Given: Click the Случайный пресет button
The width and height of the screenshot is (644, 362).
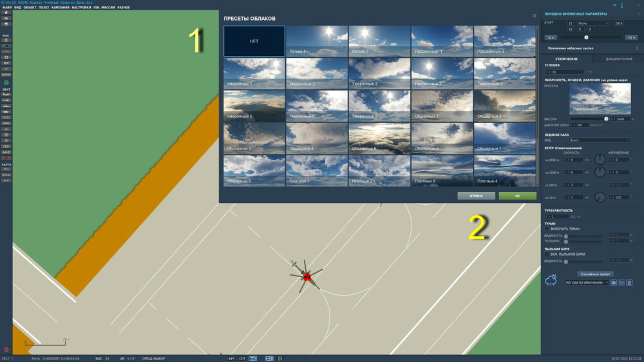Looking at the screenshot, I should (x=595, y=274).
